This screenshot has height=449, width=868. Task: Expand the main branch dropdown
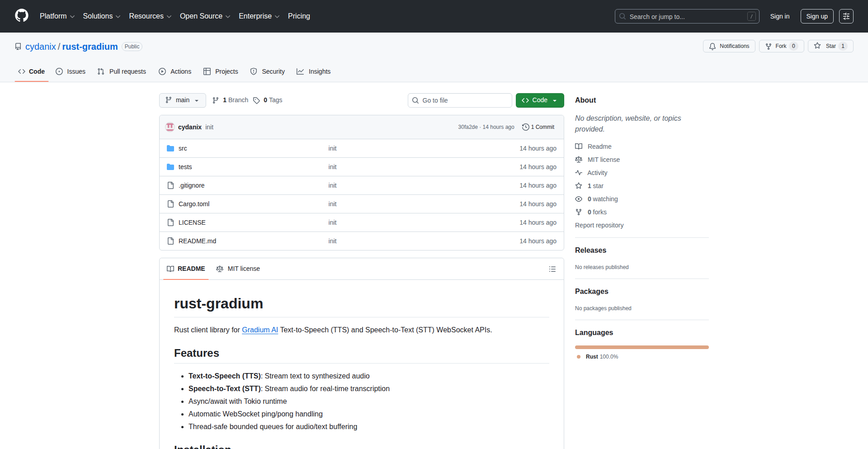coord(182,100)
